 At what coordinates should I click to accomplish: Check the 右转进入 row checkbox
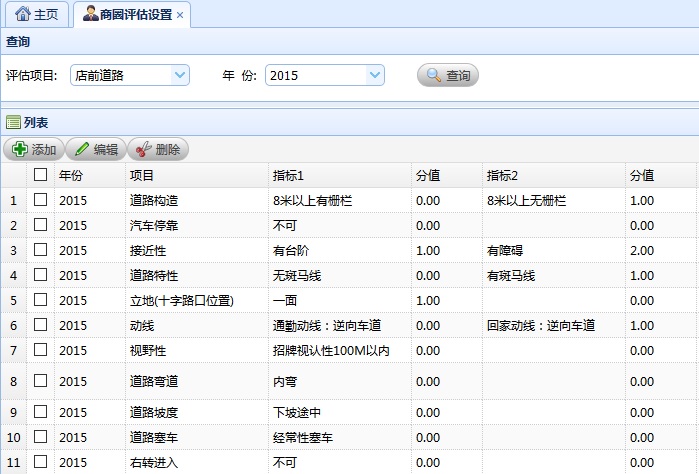[41, 461]
